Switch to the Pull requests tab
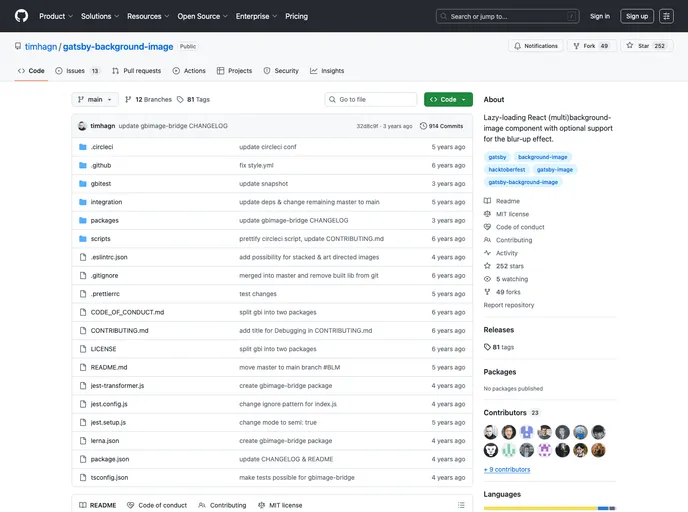 point(136,71)
